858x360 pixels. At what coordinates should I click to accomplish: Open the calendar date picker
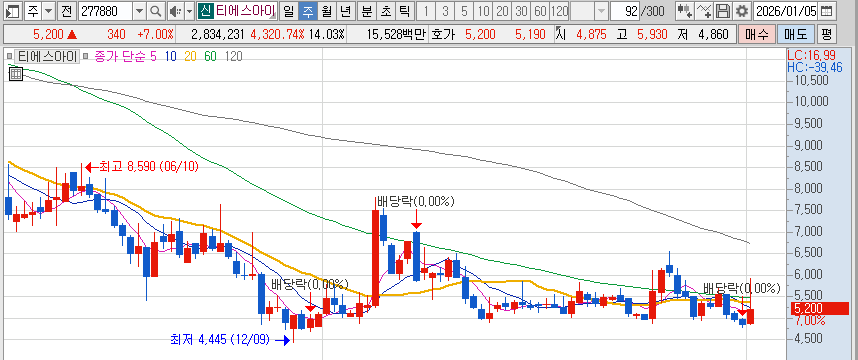[827, 10]
